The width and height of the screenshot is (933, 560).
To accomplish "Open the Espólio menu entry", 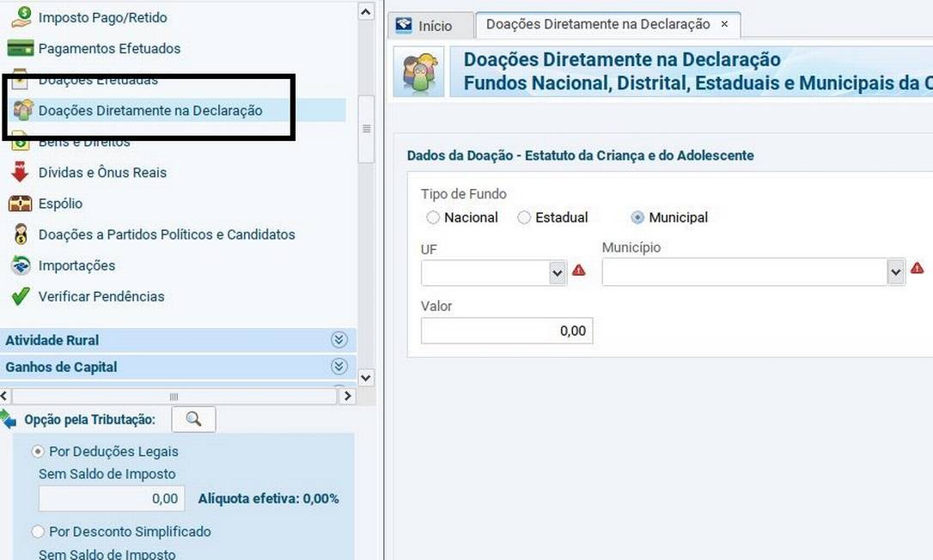I will click(x=60, y=204).
